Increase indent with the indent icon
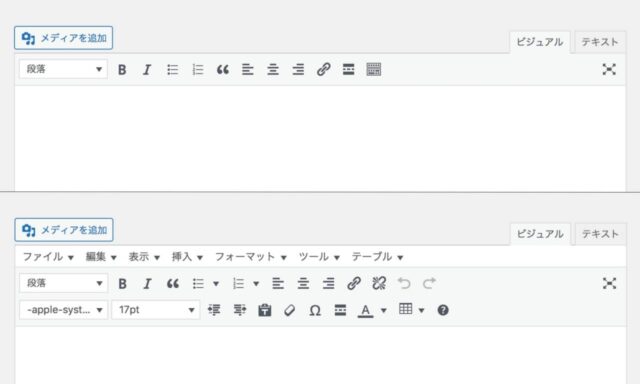 click(240, 311)
